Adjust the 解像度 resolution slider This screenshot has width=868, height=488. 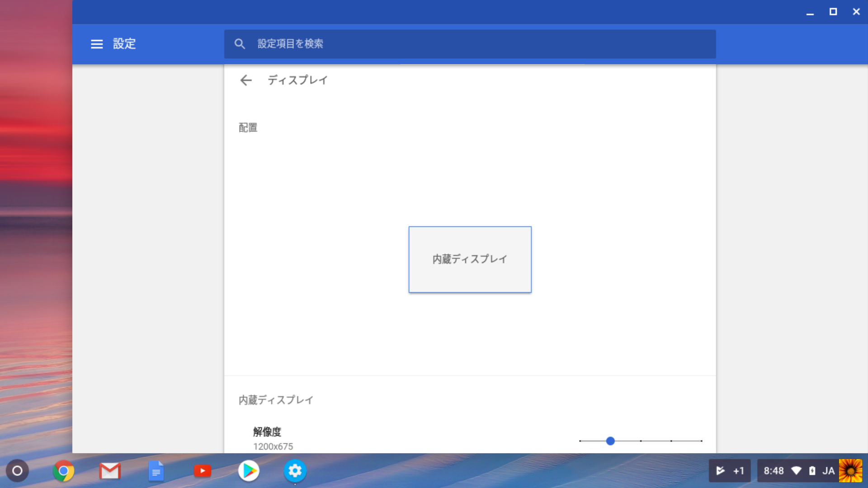coord(610,441)
